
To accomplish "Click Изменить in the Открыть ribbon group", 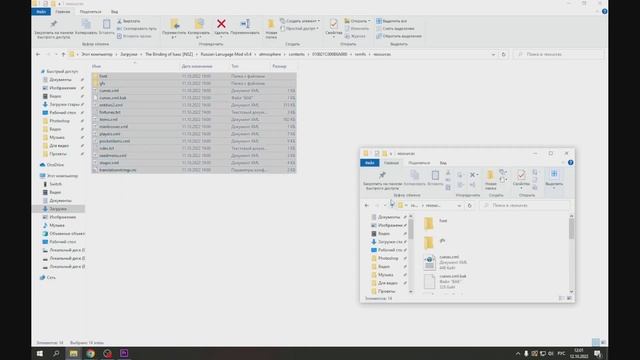I will 357,29.
